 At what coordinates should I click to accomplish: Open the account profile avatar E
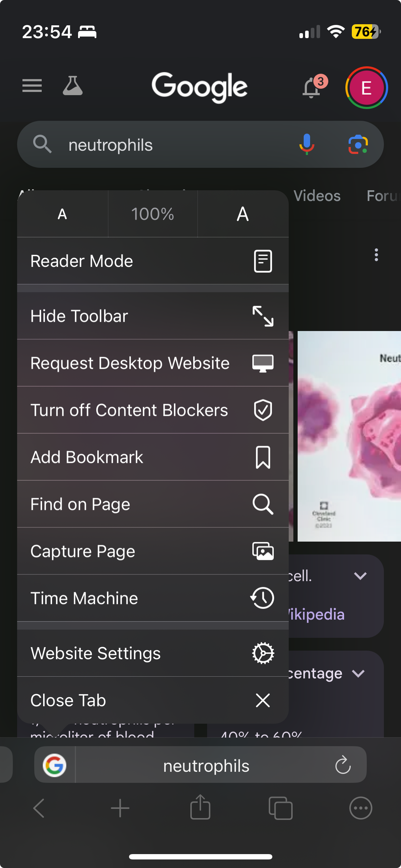(366, 88)
